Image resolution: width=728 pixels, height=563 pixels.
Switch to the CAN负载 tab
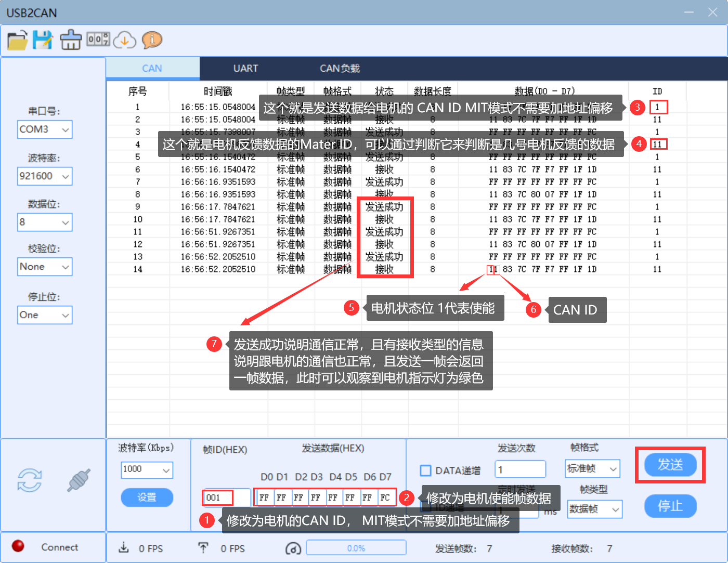pos(340,69)
